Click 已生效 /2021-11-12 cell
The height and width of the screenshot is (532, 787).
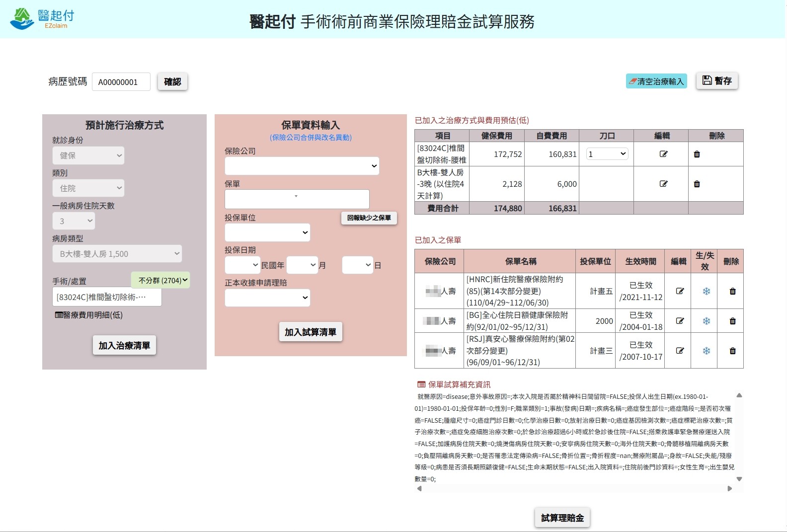(x=641, y=291)
